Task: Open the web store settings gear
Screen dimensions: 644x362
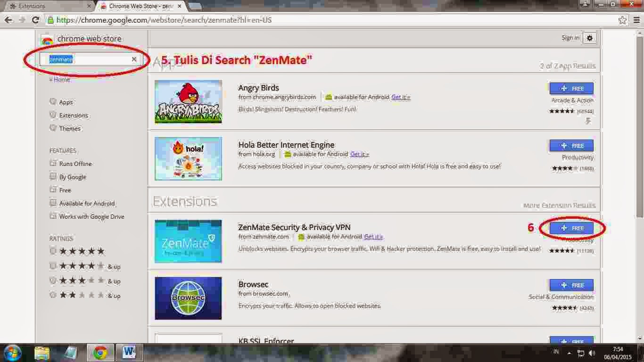Action: 589,38
